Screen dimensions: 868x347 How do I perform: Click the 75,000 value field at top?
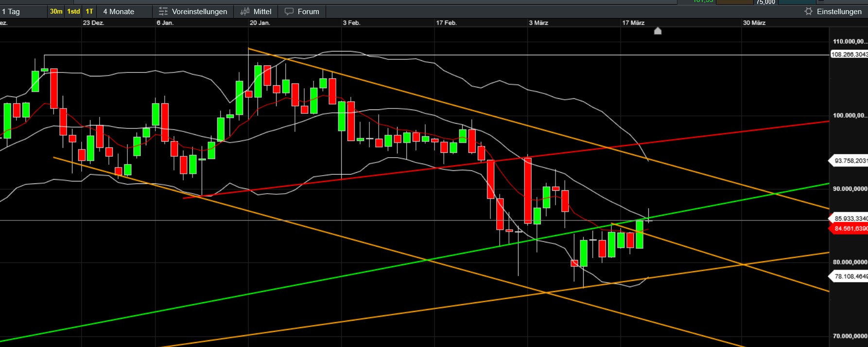pyautogui.click(x=766, y=2)
